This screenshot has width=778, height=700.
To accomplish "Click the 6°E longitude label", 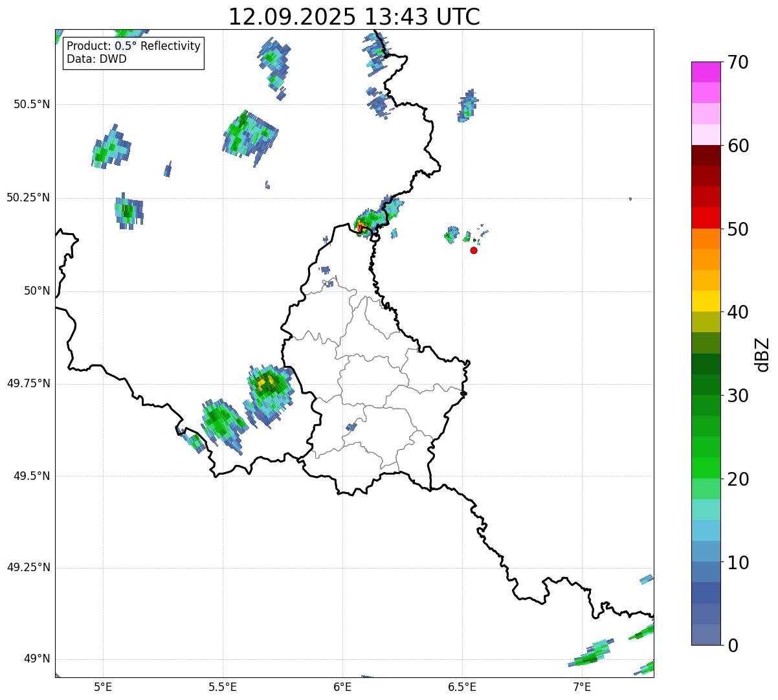I will tap(342, 686).
